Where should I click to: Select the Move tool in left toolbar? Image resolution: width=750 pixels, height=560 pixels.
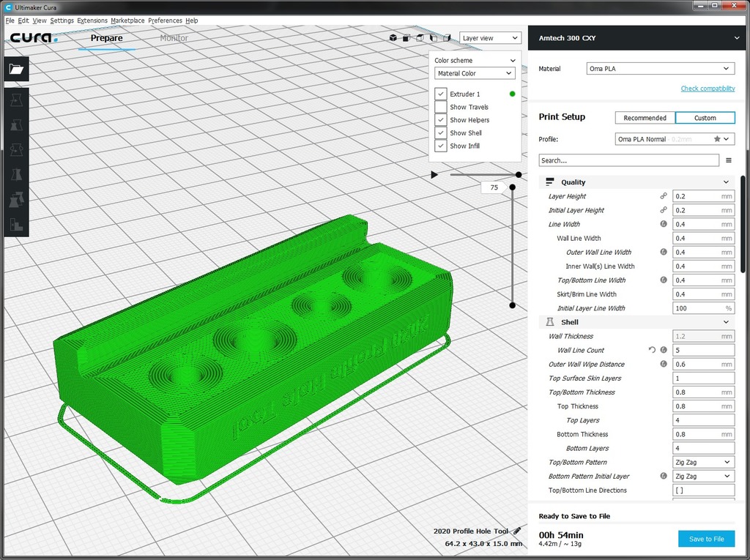click(x=16, y=100)
